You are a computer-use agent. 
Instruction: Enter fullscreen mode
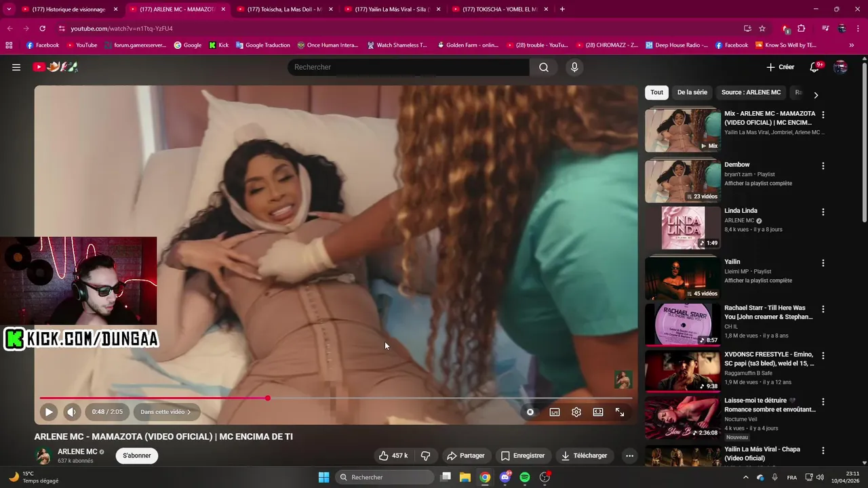(620, 411)
